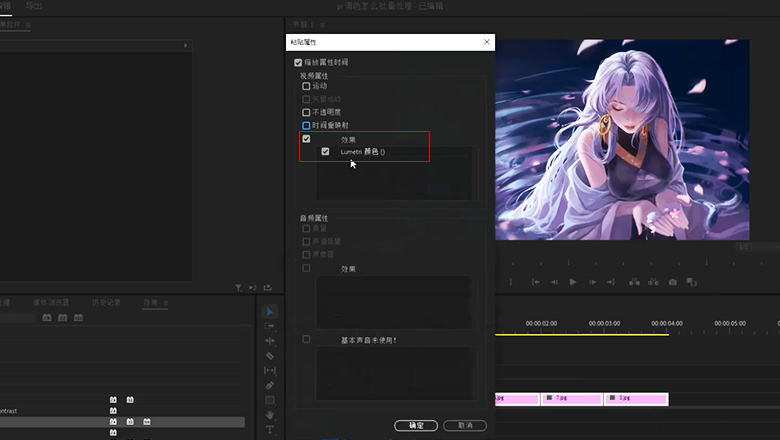Select the Rectangle tool
This screenshot has width=780, height=440.
(x=270, y=400)
